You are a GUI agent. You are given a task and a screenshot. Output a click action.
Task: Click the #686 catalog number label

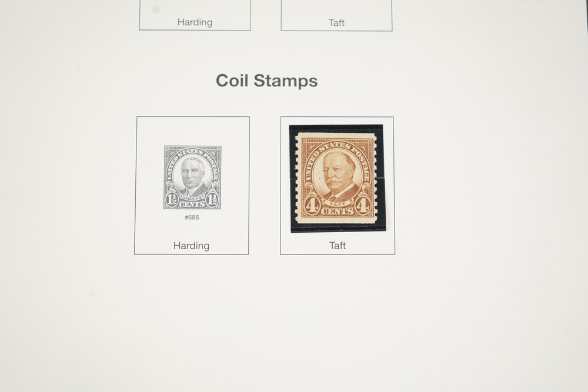coord(192,217)
